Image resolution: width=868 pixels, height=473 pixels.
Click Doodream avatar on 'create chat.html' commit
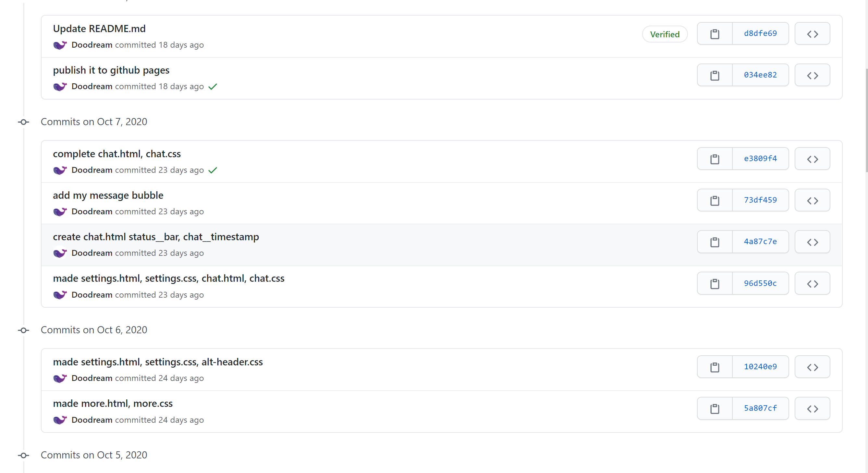[x=60, y=253]
